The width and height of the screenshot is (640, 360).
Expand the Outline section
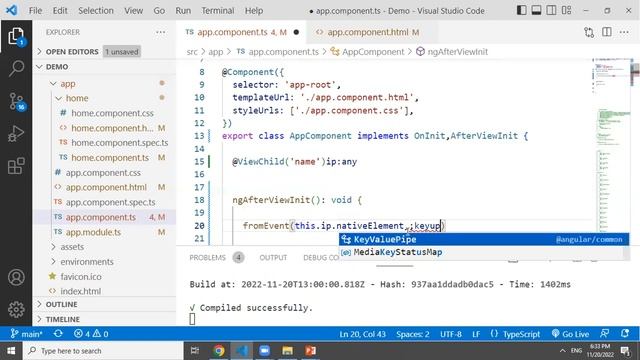(x=61, y=304)
